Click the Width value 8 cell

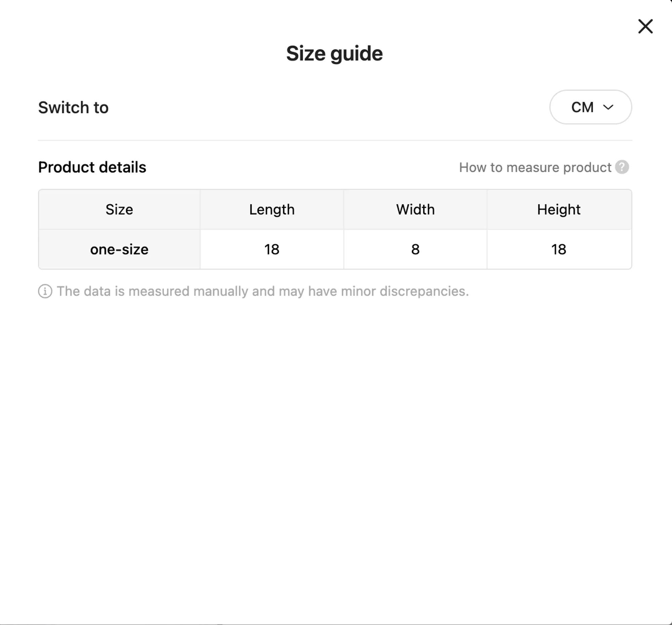coord(415,249)
